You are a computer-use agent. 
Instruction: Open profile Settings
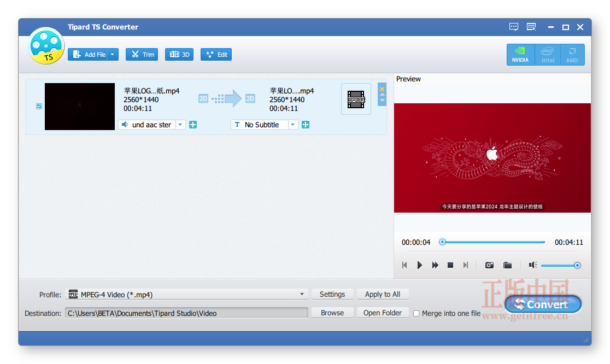click(x=332, y=295)
